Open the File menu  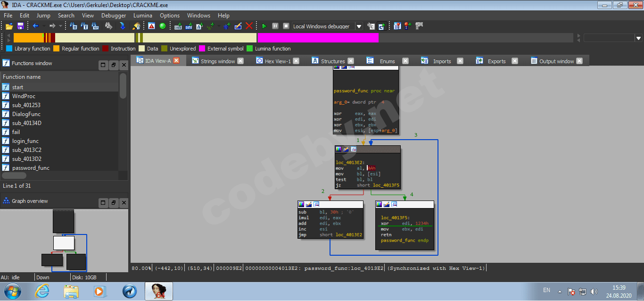point(8,16)
